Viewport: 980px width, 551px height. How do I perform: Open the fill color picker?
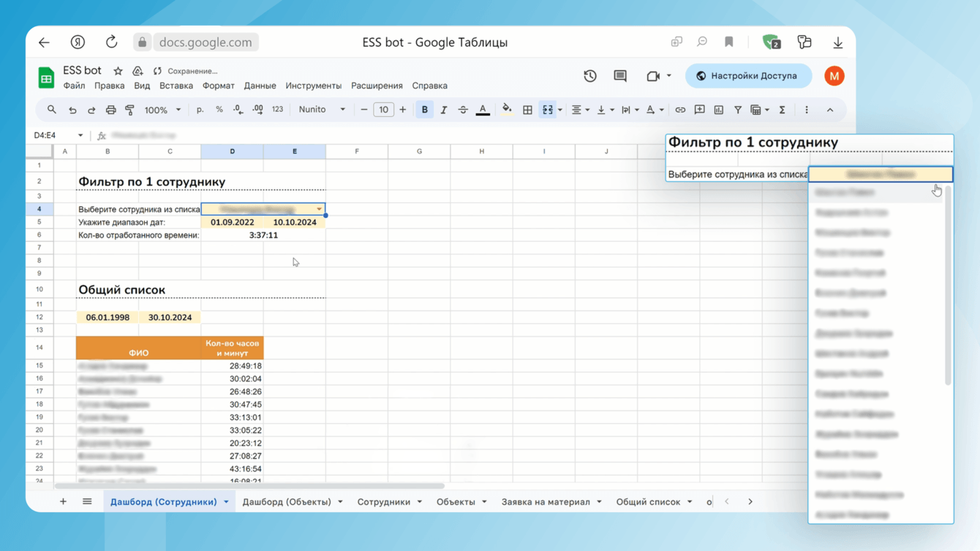(506, 110)
